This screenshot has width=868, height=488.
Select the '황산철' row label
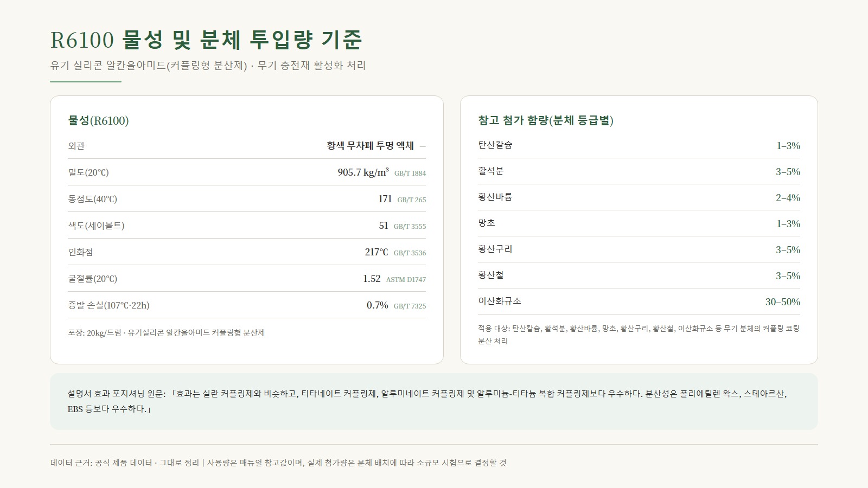pos(491,275)
